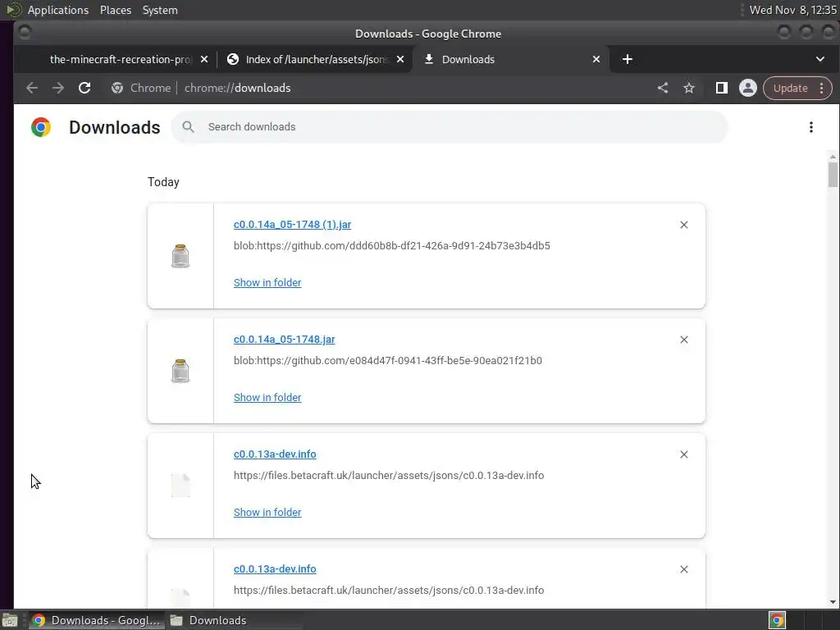Open the side panel icon in the toolbar
This screenshot has height=630, width=840.
coord(722,88)
